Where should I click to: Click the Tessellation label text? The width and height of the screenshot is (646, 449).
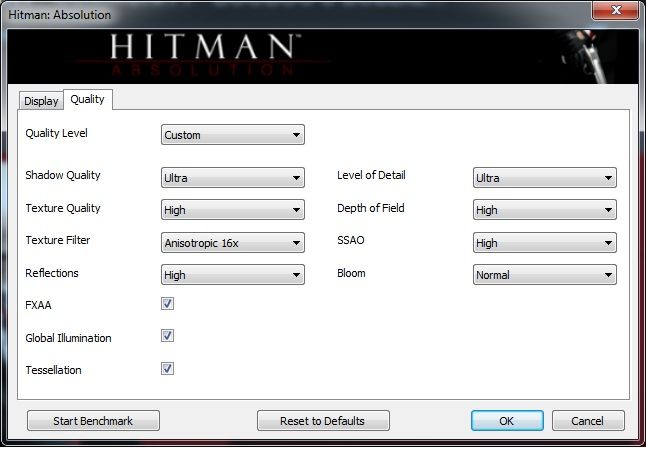click(x=54, y=370)
